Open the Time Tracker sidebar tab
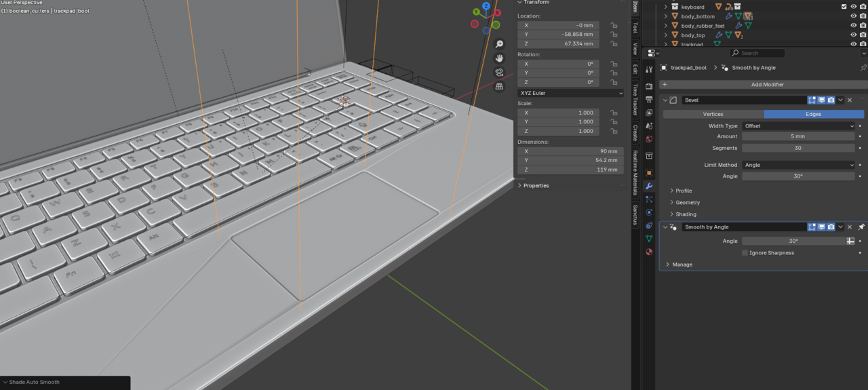The image size is (868, 390). pos(635,100)
